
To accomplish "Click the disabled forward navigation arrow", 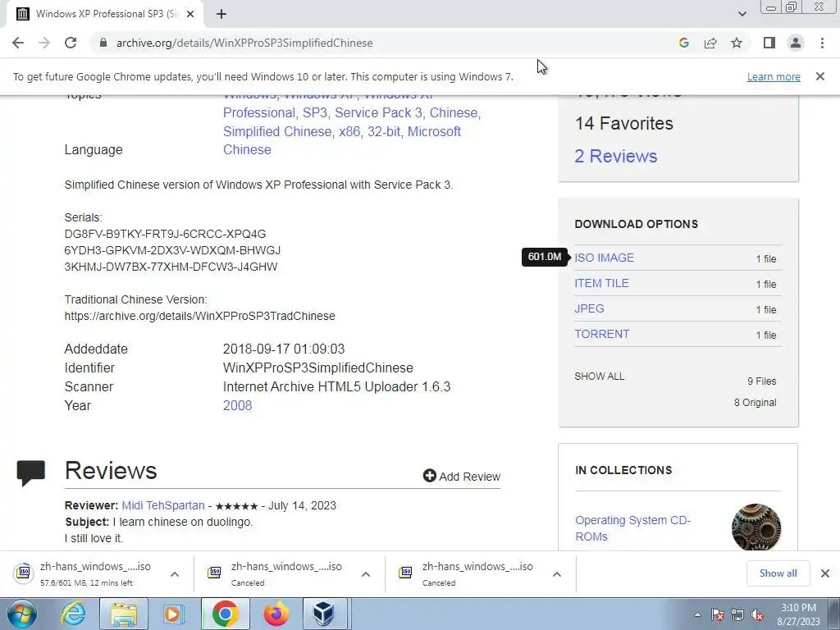I will tap(44, 43).
